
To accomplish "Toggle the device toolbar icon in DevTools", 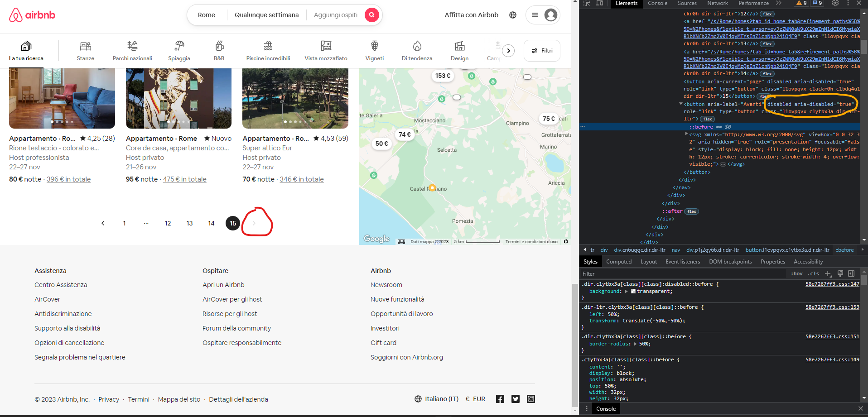I will tap(599, 3).
